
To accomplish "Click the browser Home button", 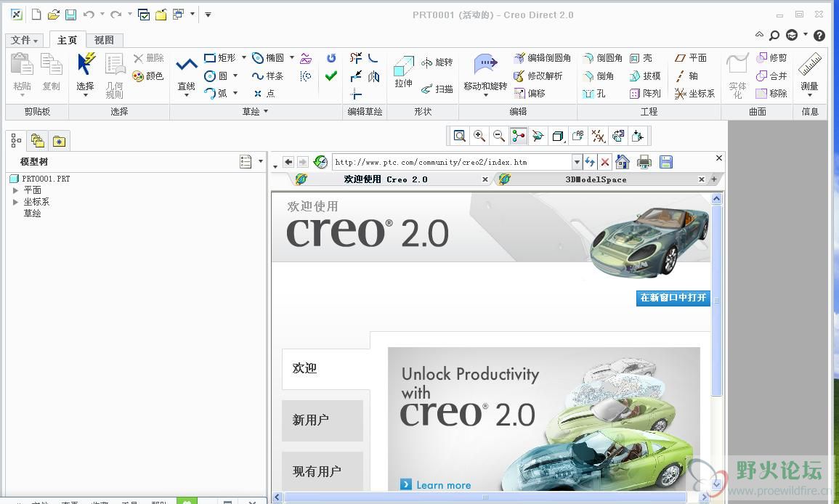I will tap(623, 161).
